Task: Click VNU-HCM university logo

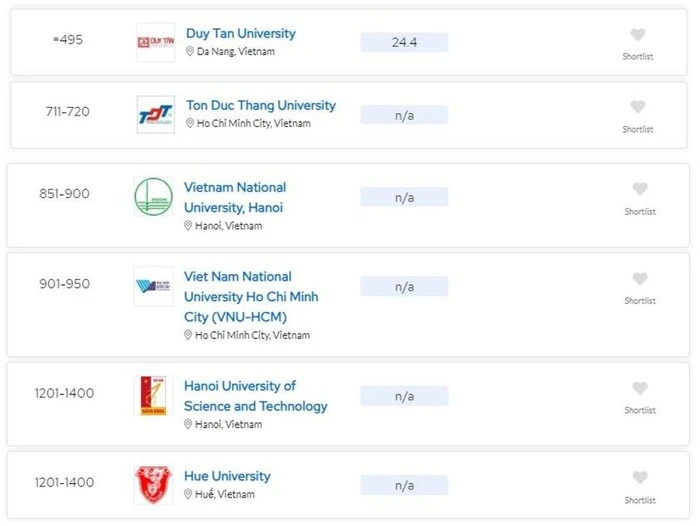Action: coord(153,287)
